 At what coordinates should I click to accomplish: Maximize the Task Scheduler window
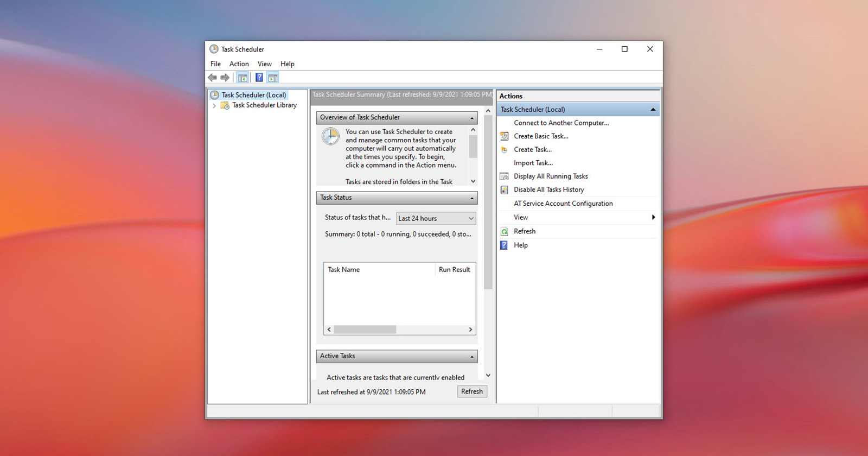624,49
